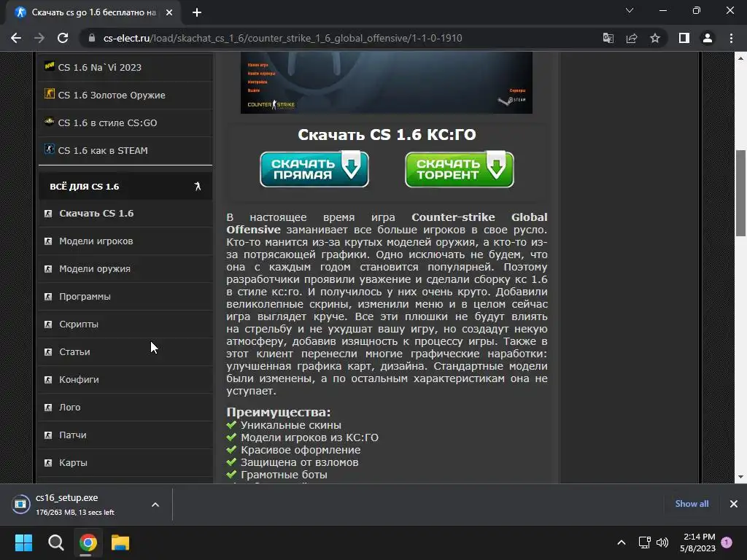Open Лого section

[69, 407]
